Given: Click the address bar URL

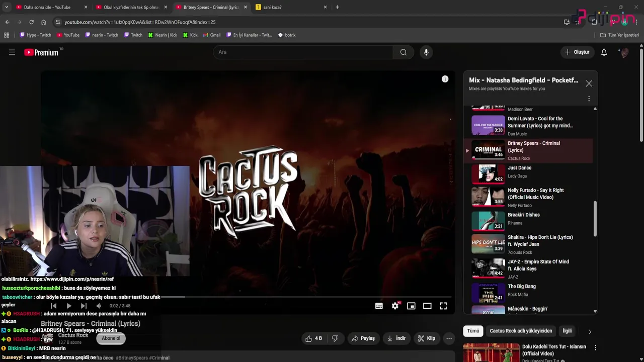Looking at the screenshot, I should pyautogui.click(x=140, y=22).
